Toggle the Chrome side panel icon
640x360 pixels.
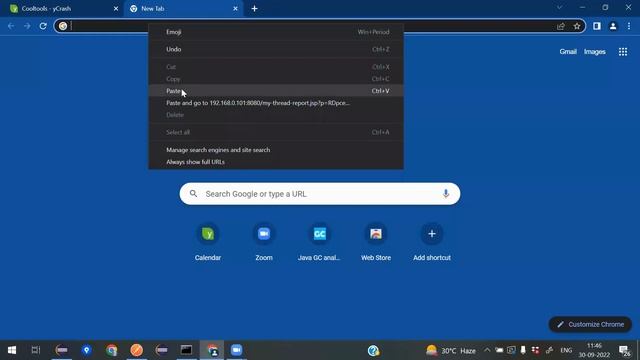point(597,26)
